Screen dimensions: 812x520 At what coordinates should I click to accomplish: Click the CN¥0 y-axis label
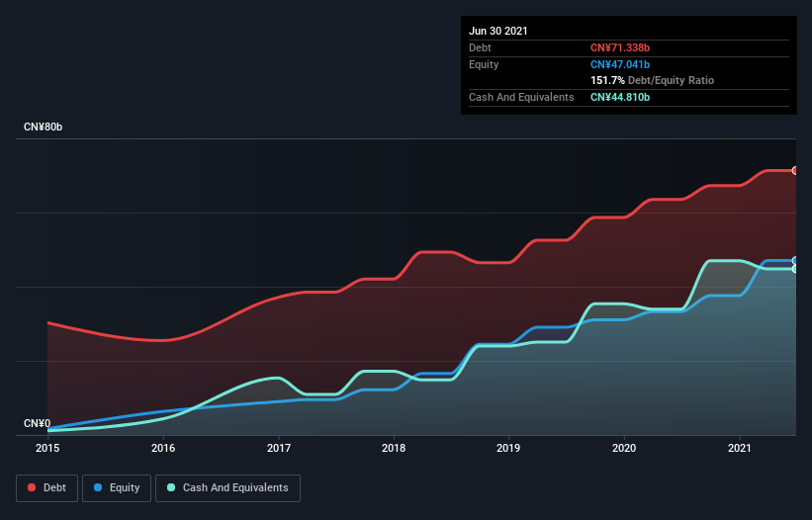(38, 423)
